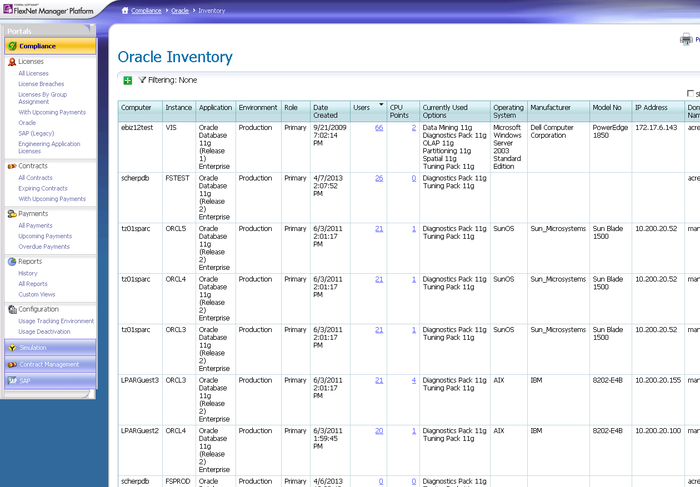Viewport: 700px width, 487px height.
Task: Sort by the Manufacturer column header
Action: click(551, 107)
